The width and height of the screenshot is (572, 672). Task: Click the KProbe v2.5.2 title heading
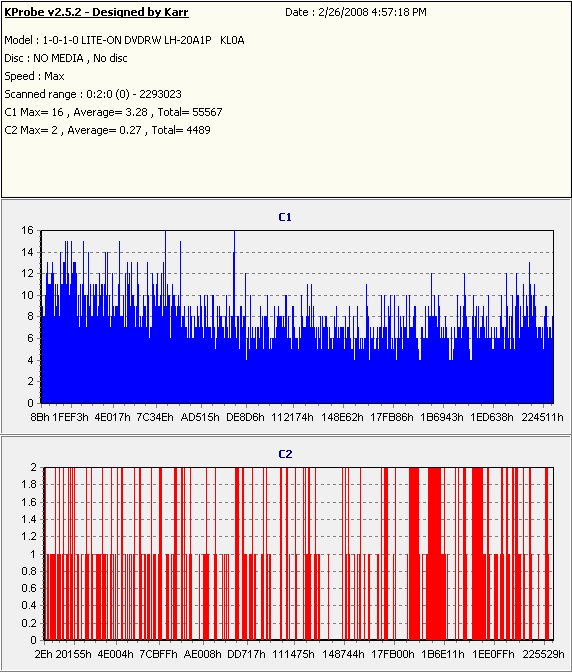coord(96,12)
